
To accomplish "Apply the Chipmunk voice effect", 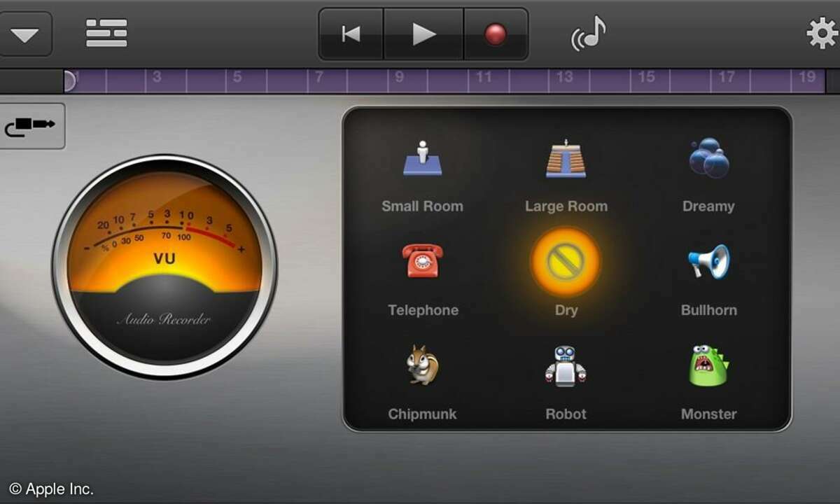I will [x=422, y=366].
